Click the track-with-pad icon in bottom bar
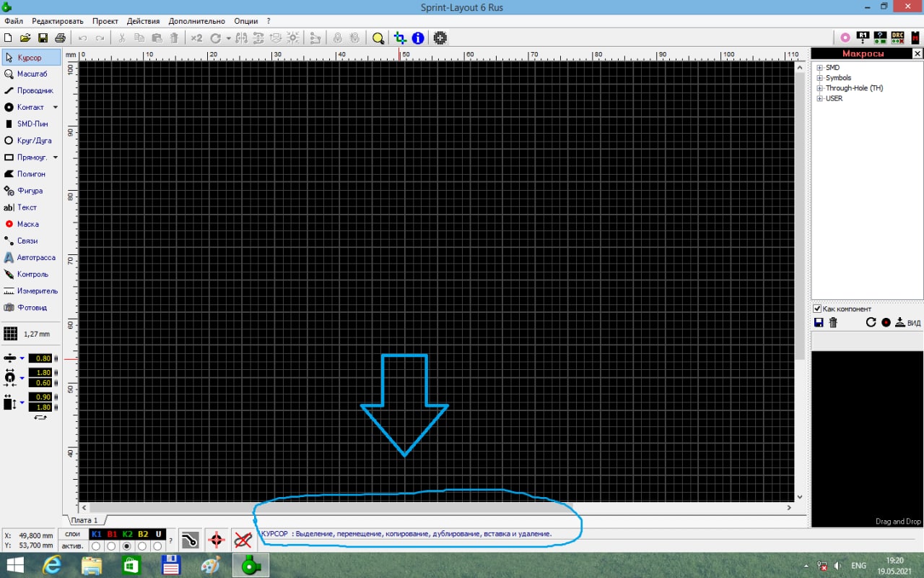 coord(189,540)
